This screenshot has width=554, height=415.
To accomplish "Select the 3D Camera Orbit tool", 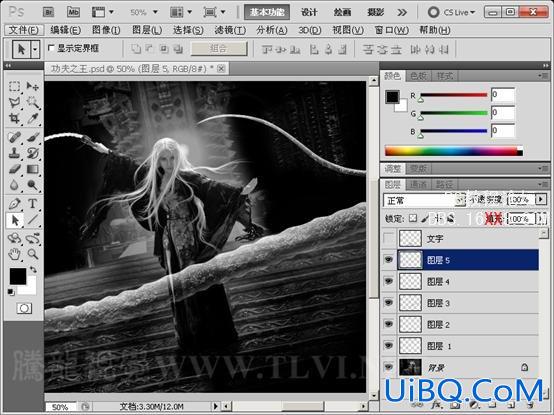I will pyautogui.click(x=33, y=238).
